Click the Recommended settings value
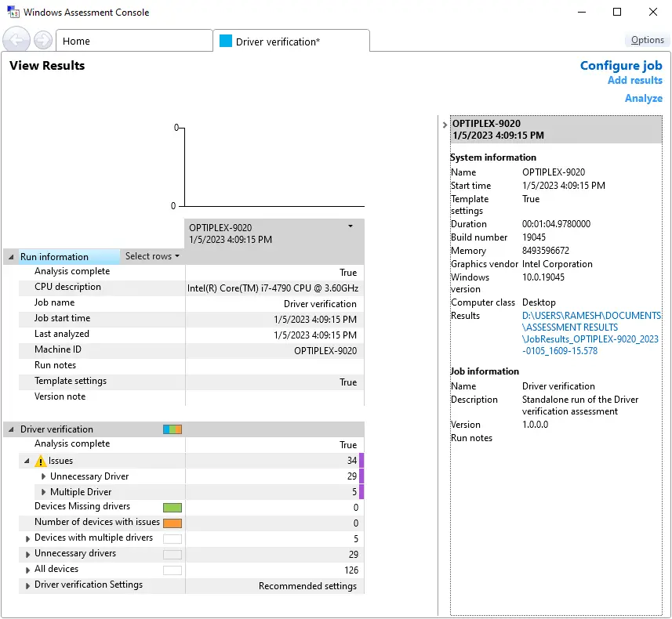This screenshot has height=619, width=672. [307, 586]
